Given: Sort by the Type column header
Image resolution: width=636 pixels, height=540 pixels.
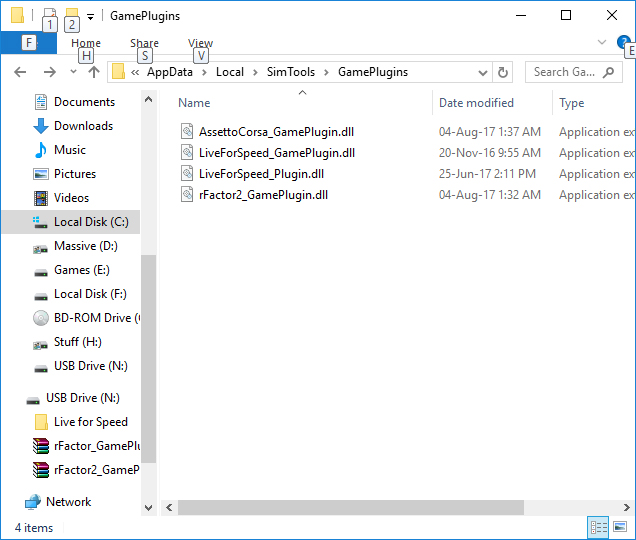Looking at the screenshot, I should [x=572, y=103].
